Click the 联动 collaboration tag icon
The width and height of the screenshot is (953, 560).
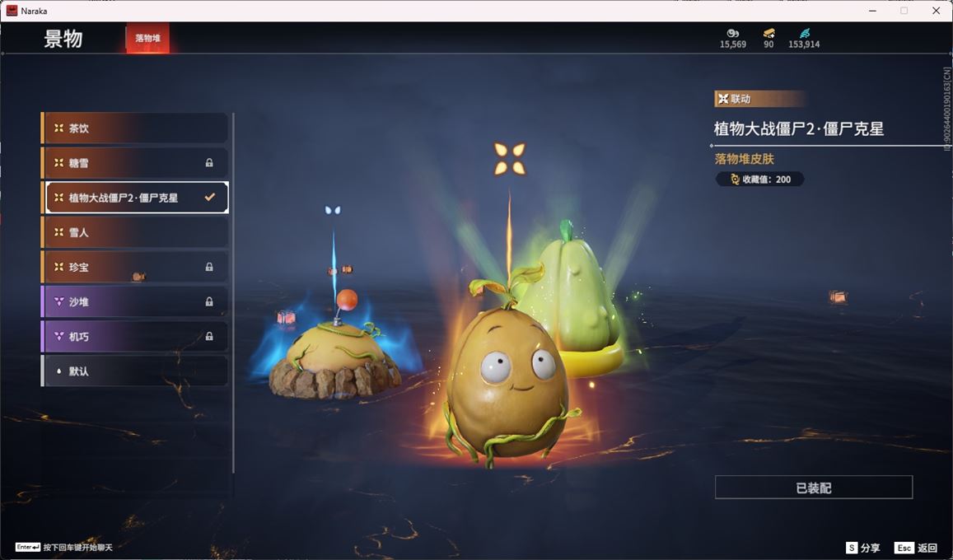(723, 99)
